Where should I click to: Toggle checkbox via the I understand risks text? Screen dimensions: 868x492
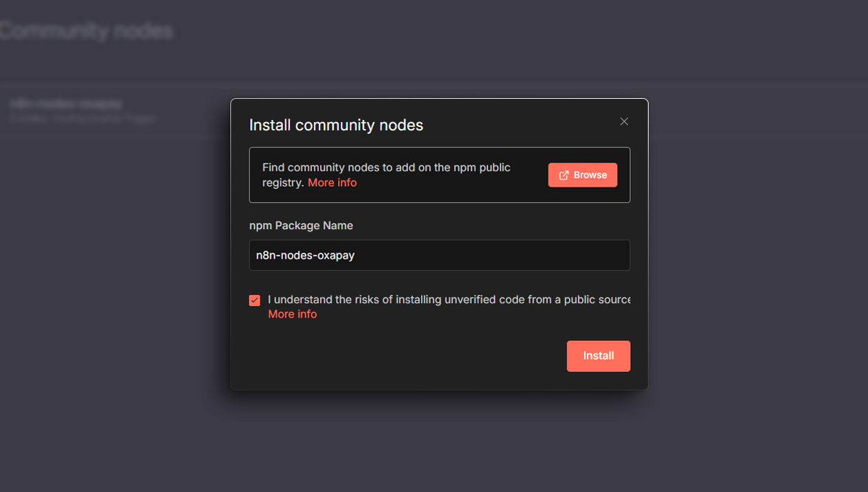point(449,299)
